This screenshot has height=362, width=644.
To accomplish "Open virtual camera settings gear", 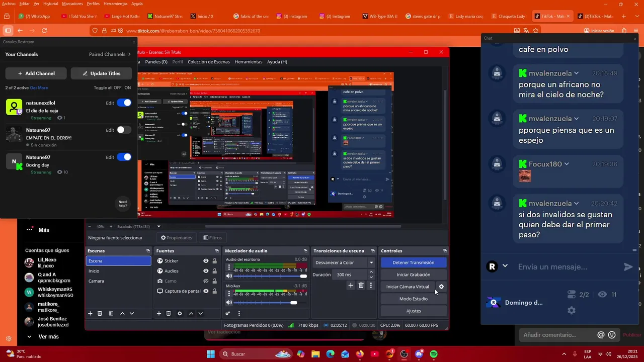I will pos(441,287).
